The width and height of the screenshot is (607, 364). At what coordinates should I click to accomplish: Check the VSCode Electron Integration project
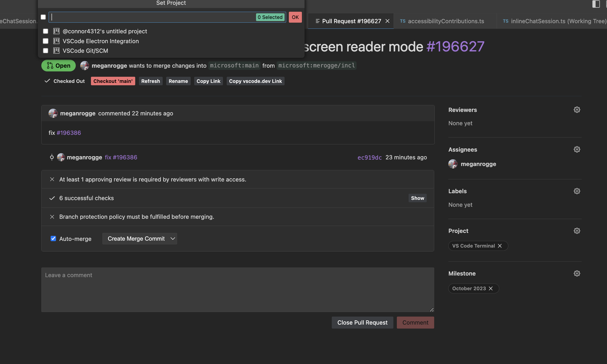click(x=45, y=41)
